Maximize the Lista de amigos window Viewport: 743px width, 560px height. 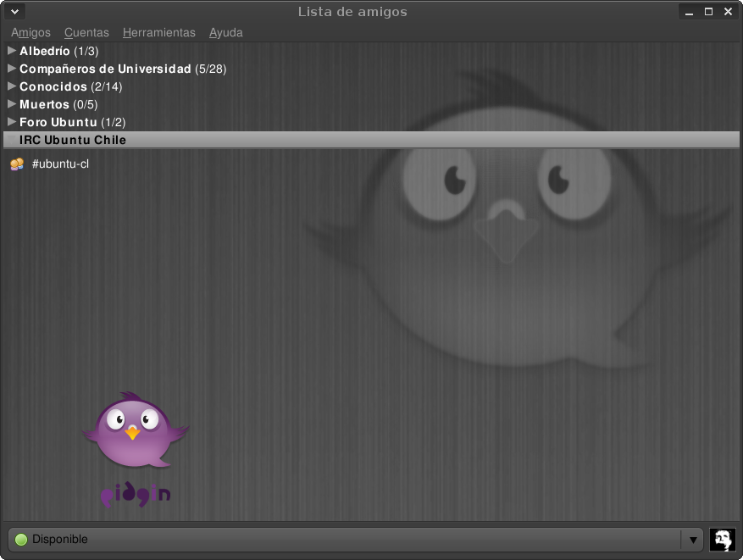pos(708,12)
